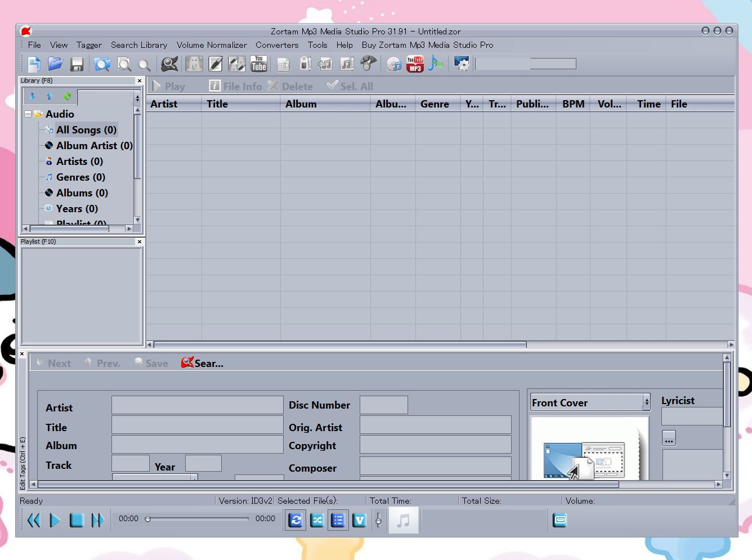Toggle the repeat playback button

[x=296, y=520]
